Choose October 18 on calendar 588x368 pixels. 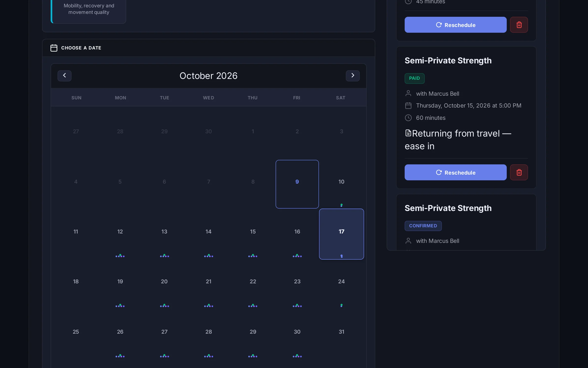coord(76,284)
